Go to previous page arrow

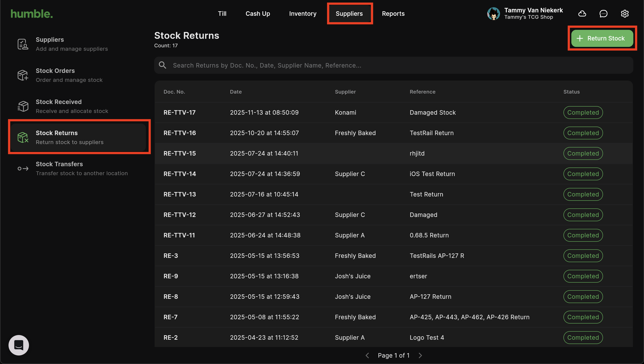point(367,355)
